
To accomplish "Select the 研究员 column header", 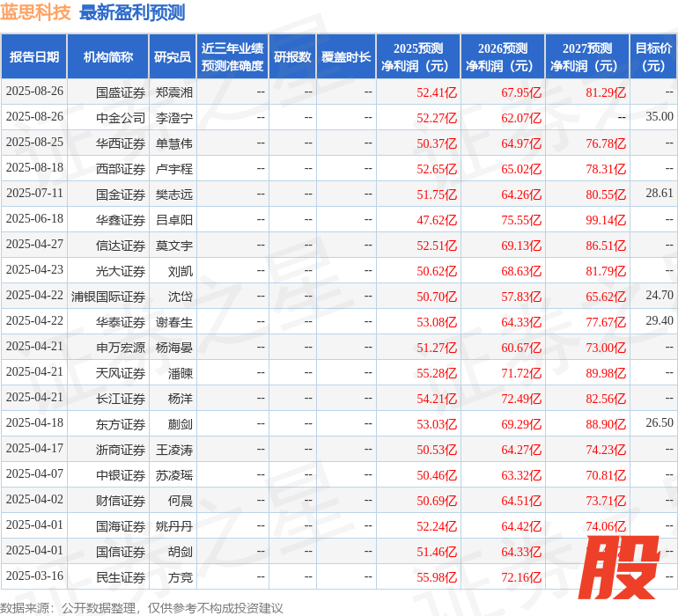I will (x=173, y=57).
